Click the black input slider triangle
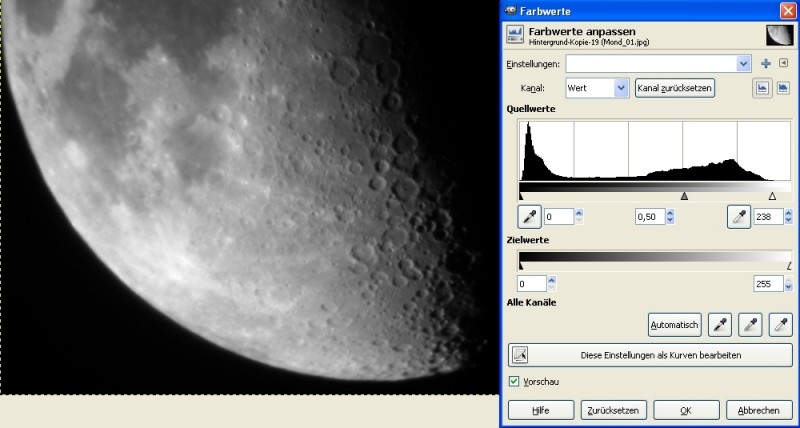The width and height of the screenshot is (800, 428). [521, 196]
